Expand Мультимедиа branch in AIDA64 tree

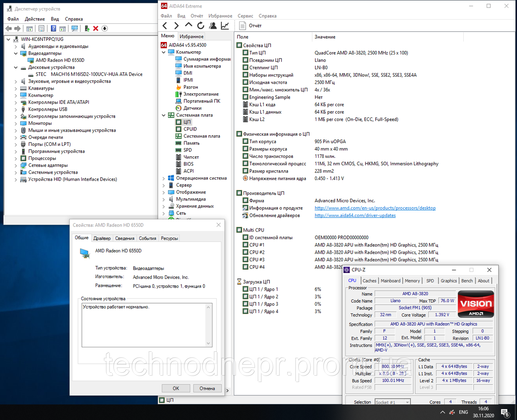[164, 199]
